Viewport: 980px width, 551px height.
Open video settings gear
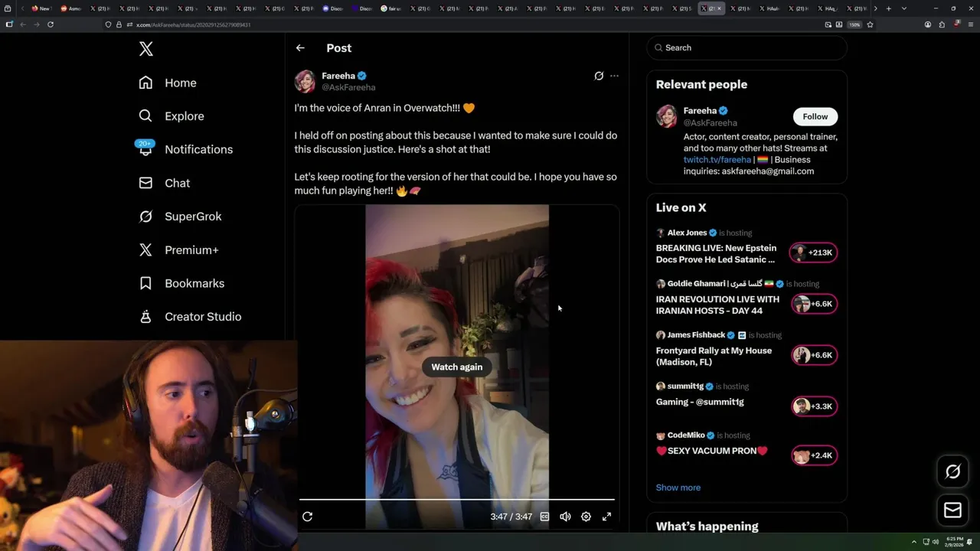tap(586, 517)
